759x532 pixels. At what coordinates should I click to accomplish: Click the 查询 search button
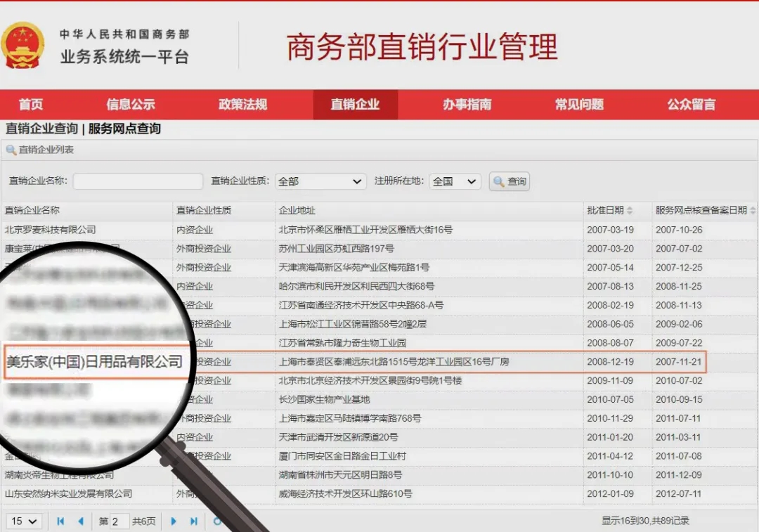[x=510, y=181]
